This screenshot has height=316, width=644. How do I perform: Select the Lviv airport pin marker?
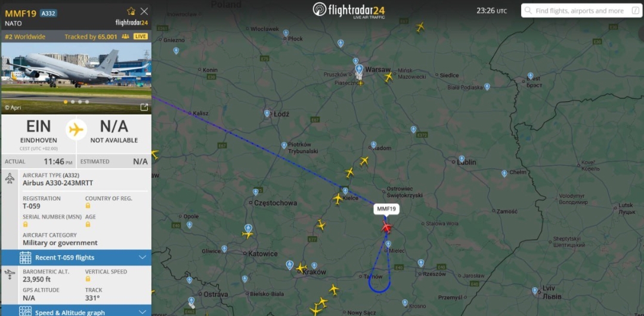535,290
